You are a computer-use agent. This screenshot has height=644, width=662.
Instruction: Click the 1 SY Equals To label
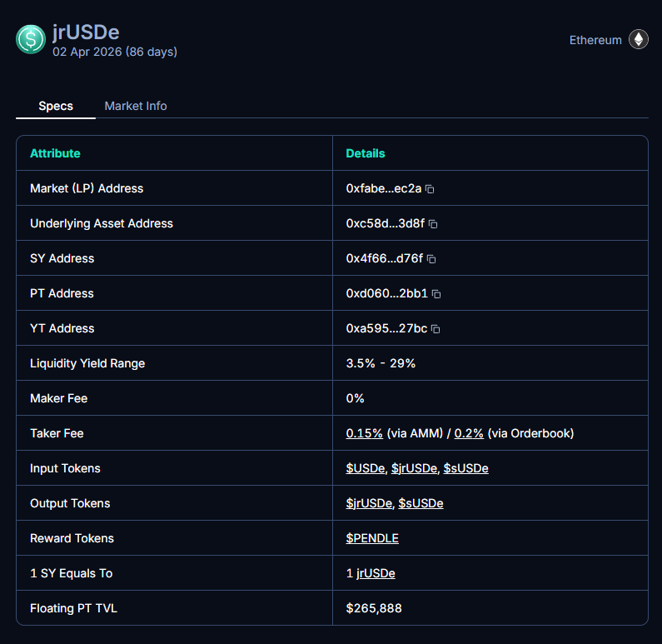[x=72, y=573]
